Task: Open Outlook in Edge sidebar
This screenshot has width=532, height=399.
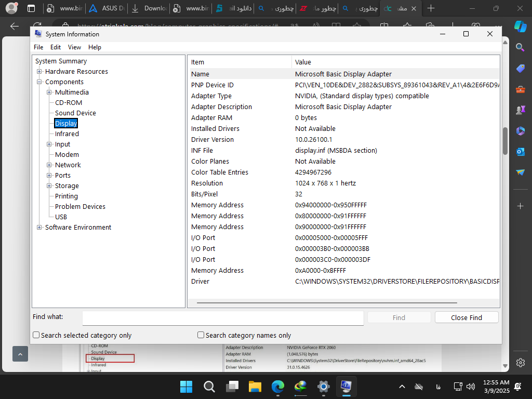Action: point(520,152)
